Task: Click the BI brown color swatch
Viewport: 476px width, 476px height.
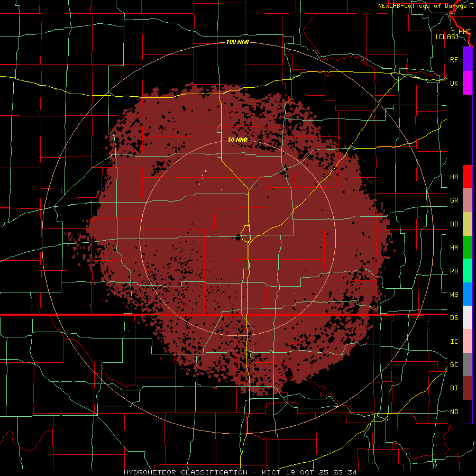Action: pyautogui.click(x=467, y=388)
